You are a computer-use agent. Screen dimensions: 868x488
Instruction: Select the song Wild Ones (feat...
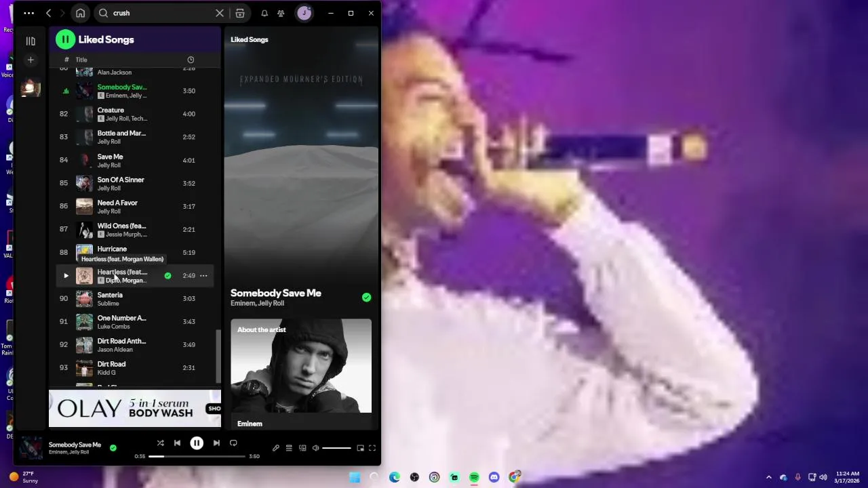tap(136, 230)
